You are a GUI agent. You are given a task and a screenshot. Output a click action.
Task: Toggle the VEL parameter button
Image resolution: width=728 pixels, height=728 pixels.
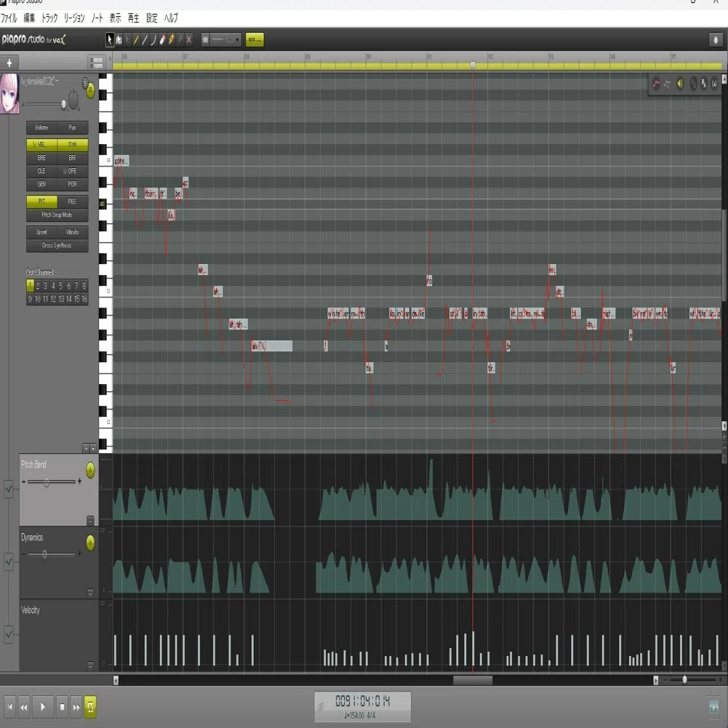click(41, 145)
